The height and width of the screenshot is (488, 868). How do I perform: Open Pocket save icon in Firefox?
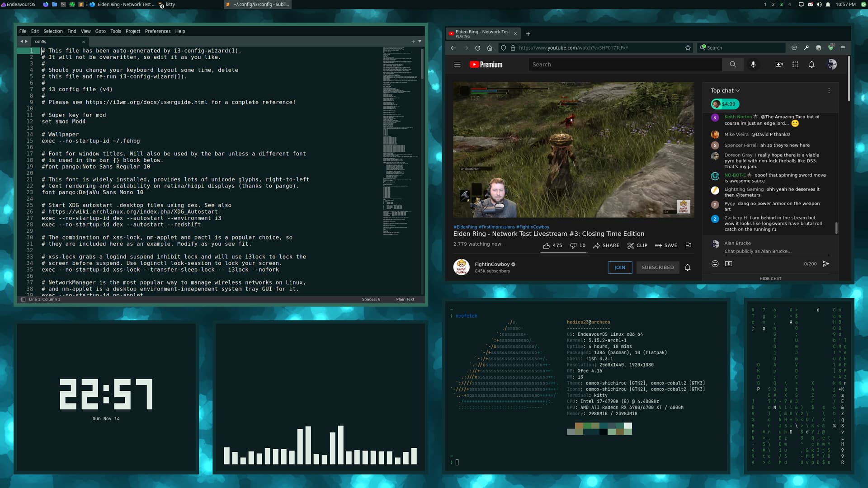click(794, 47)
